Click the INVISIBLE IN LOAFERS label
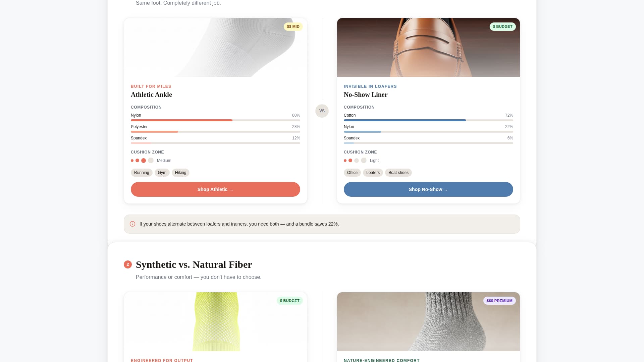This screenshot has width=644, height=362. pos(370,86)
